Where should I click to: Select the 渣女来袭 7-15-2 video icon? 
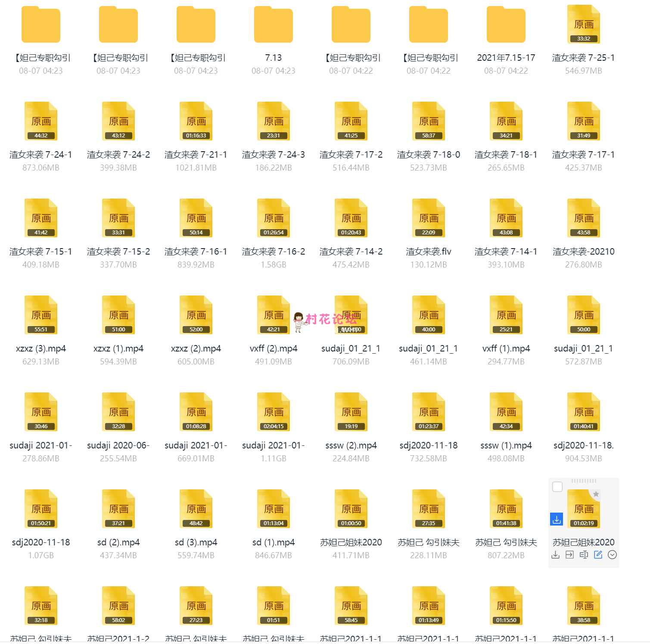pyautogui.click(x=118, y=218)
